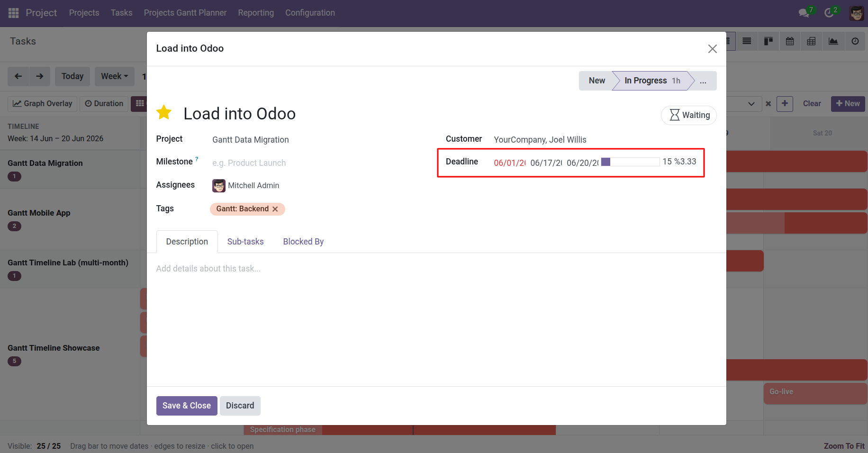Go to next week with right arrow
Viewport: 868px width, 453px height.
40,76
